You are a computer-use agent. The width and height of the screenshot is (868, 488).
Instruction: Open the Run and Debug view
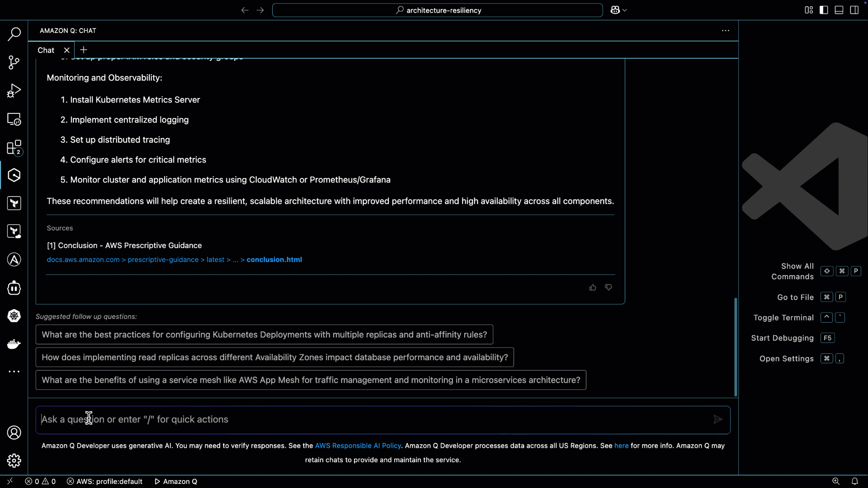point(14,90)
